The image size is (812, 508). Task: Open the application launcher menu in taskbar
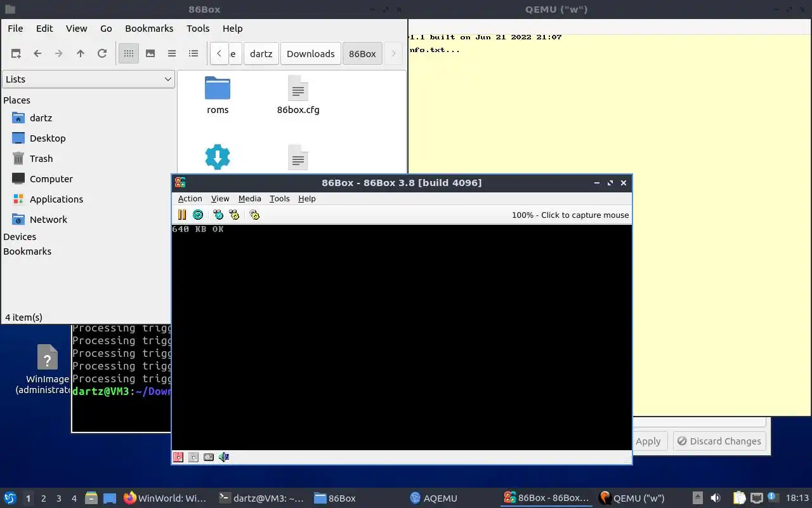[x=10, y=498]
